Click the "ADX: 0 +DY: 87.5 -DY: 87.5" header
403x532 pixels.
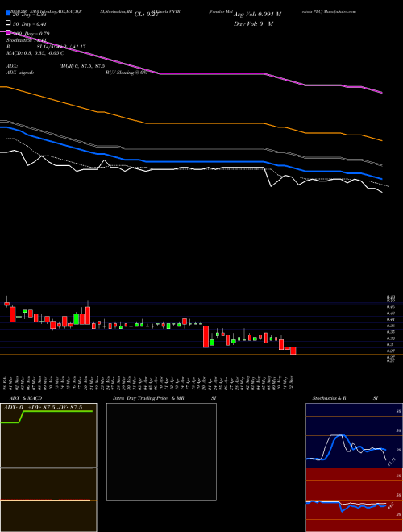pyautogui.click(x=43, y=408)
